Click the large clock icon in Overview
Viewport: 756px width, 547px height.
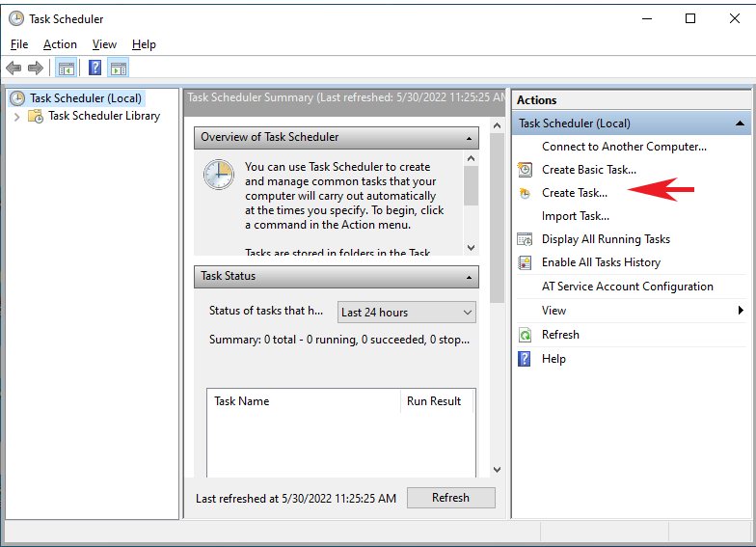218,175
